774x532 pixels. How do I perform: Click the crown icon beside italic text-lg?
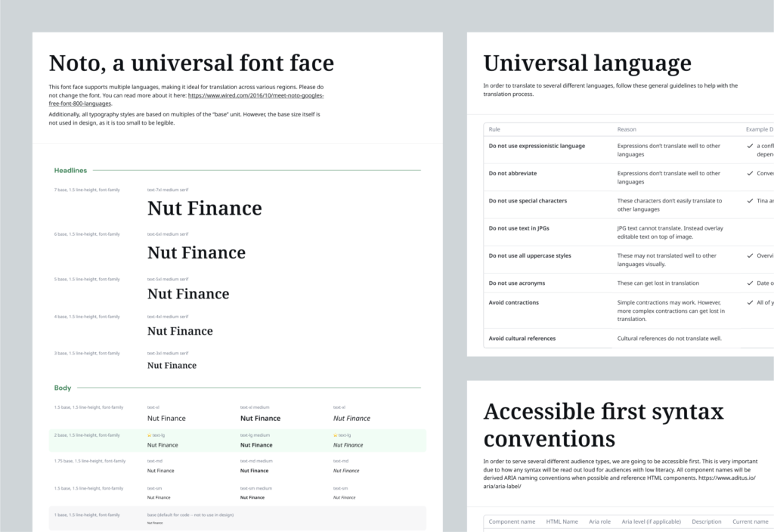click(336, 435)
